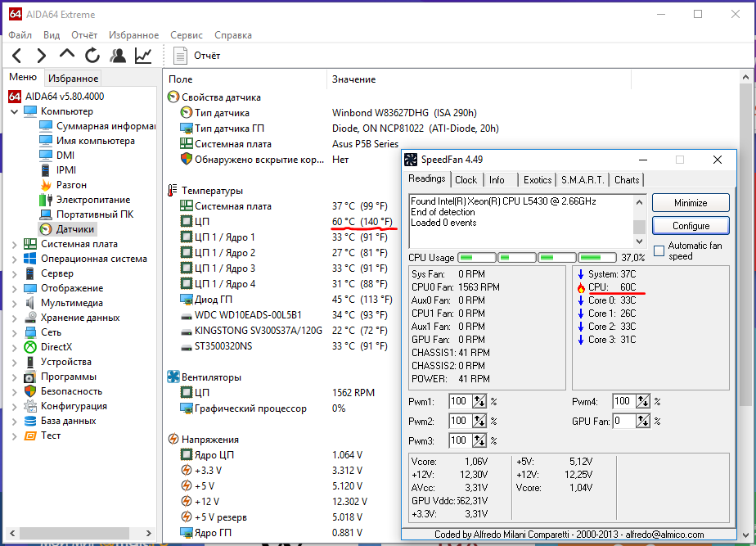The height and width of the screenshot is (546, 756).
Task: Open the Сервис menu
Action: 186,35
